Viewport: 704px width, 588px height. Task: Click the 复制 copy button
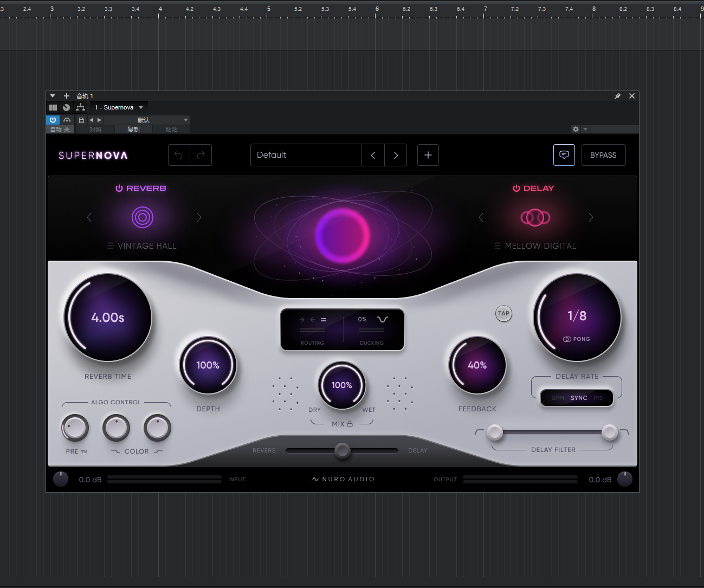(x=133, y=130)
